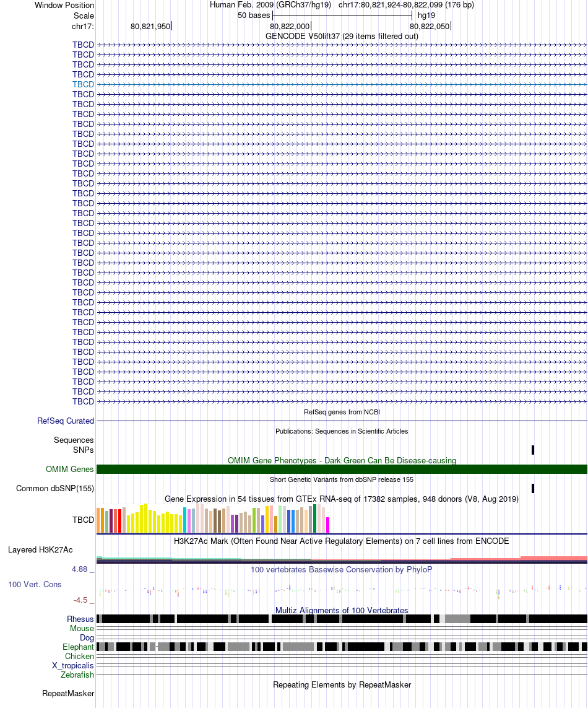The width and height of the screenshot is (588, 708).
Task: Click the RefSeq Curated track label
Action: pos(66,421)
